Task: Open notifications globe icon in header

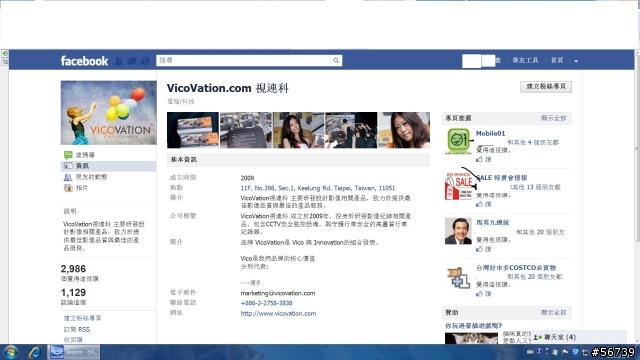Action: [x=145, y=61]
